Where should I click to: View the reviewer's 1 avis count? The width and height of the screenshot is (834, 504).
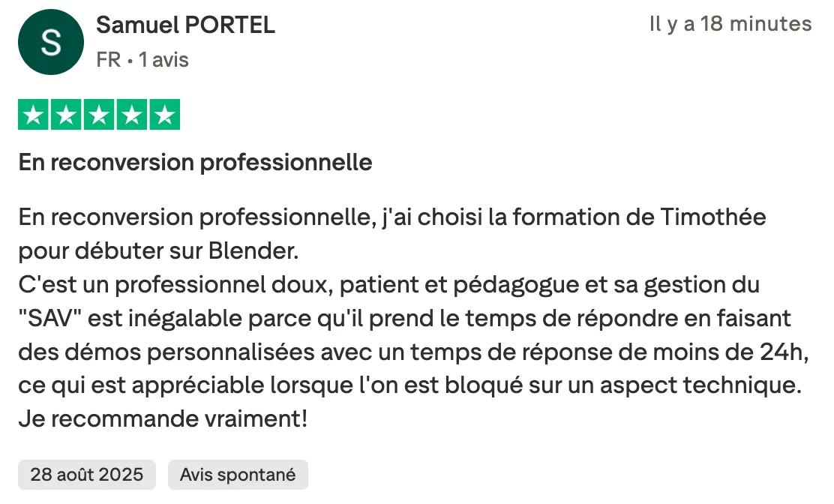163,60
